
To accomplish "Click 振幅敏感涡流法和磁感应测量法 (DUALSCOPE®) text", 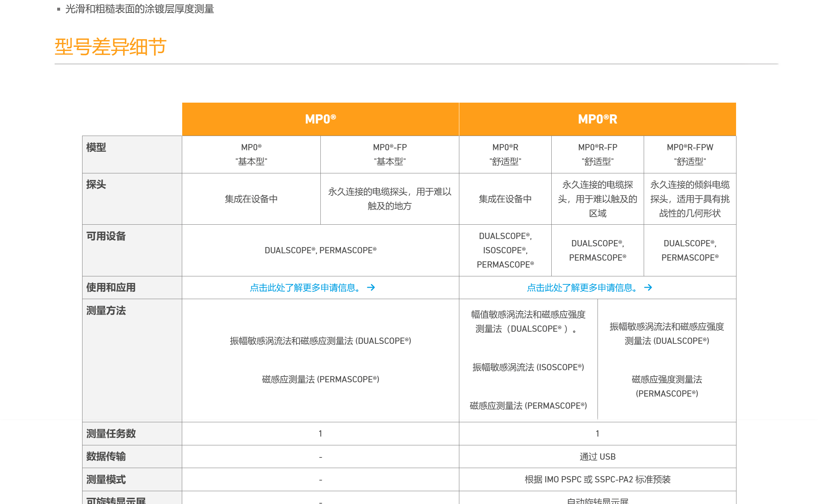I will coord(320,341).
